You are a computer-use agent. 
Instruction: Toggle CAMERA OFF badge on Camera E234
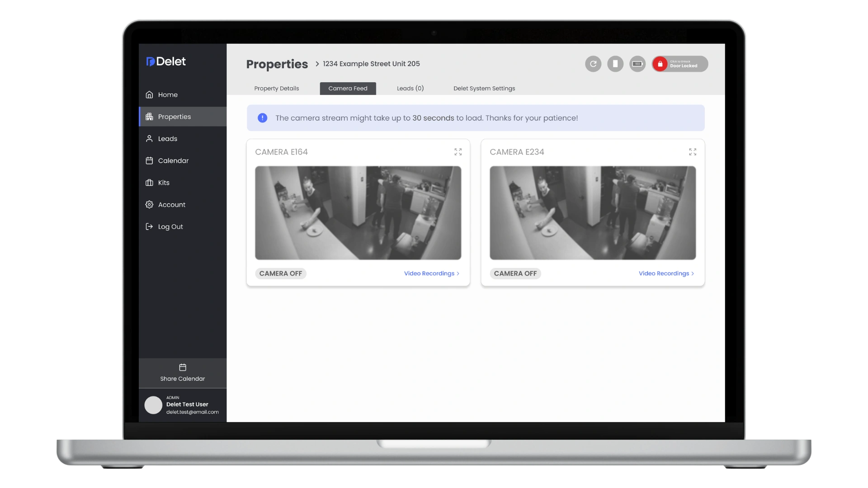pyautogui.click(x=515, y=273)
